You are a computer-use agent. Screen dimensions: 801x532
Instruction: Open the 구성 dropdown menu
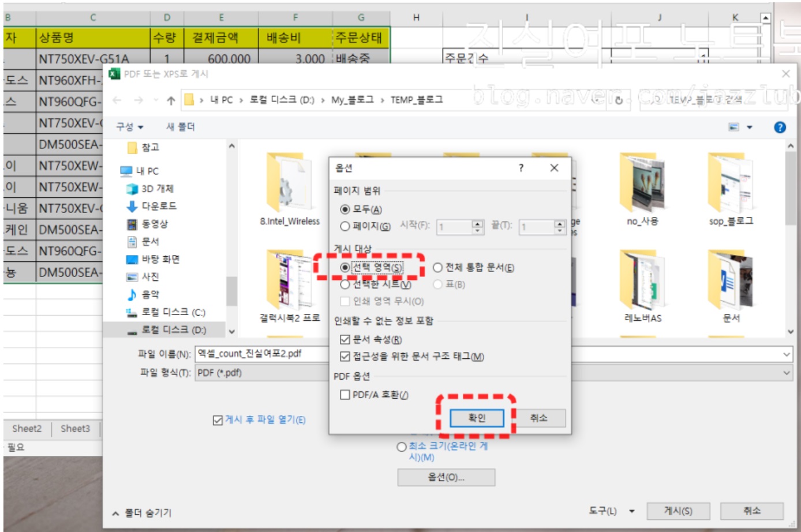pos(129,127)
